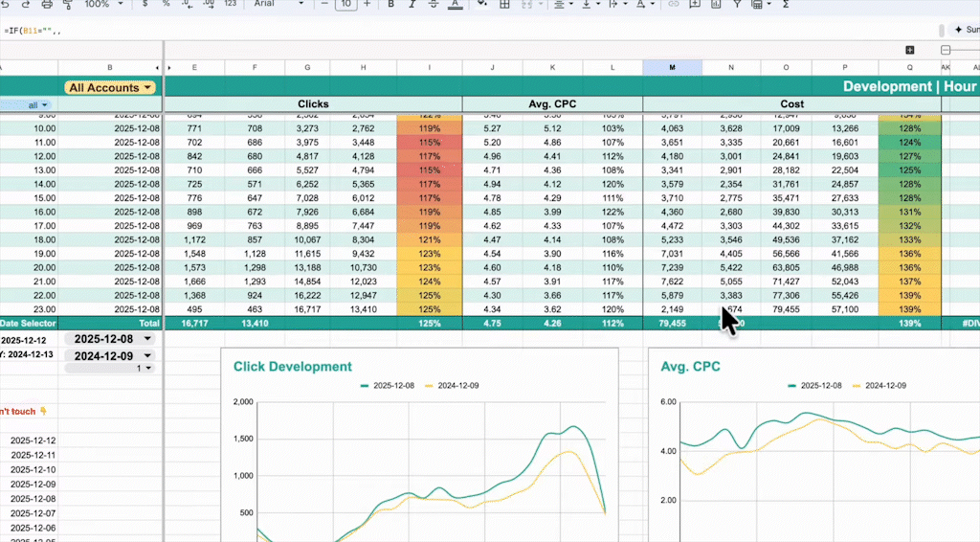980x542 pixels.
Task: Click the Print icon
Action: [46, 4]
